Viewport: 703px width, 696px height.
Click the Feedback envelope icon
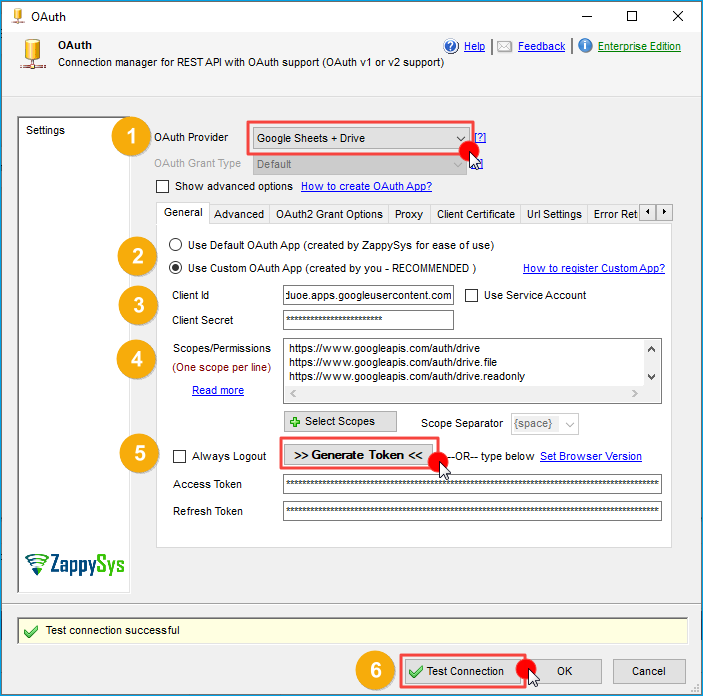(x=505, y=46)
